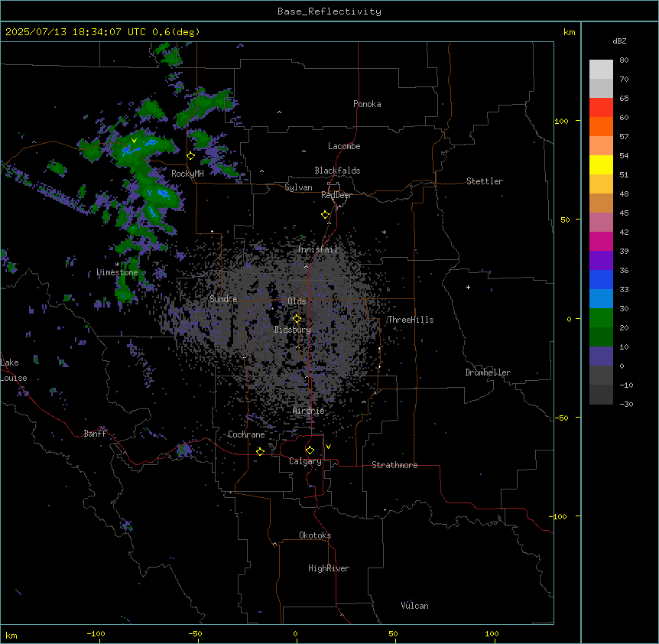Viewport: 659px width, 644px height.
Task: Click the asterisk marker east of Innisfail
Action: [x=384, y=233]
